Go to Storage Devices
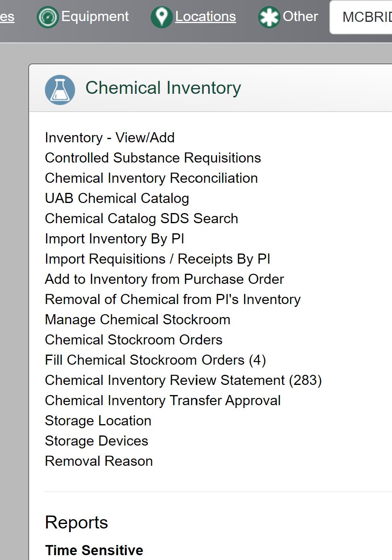Image resolution: width=392 pixels, height=560 pixels. [x=97, y=441]
